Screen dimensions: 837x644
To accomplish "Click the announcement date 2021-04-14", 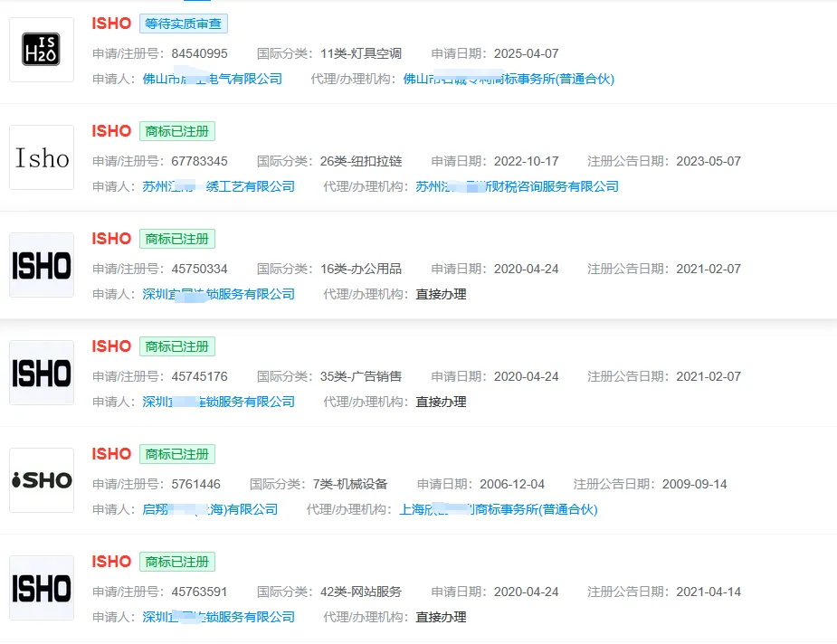I will click(x=709, y=592).
